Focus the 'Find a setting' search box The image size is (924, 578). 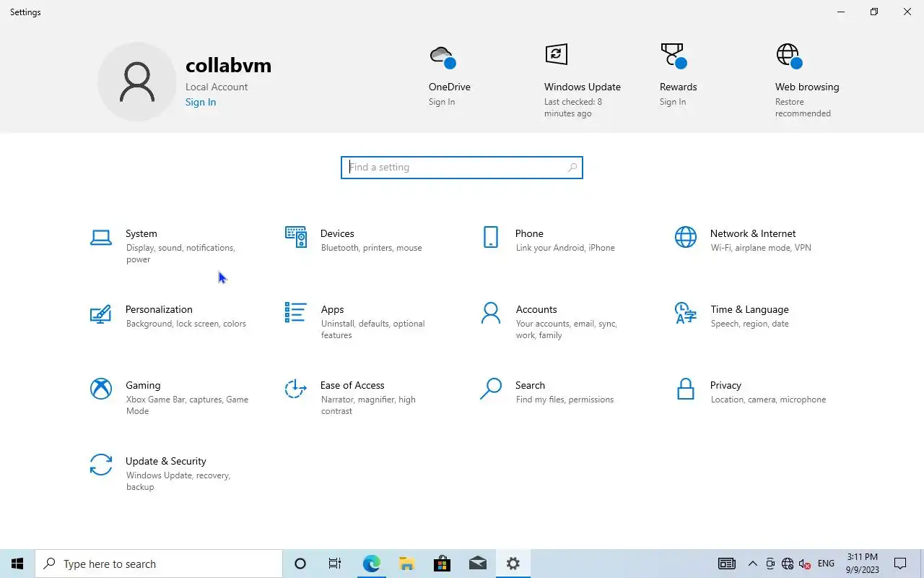pyautogui.click(x=462, y=168)
